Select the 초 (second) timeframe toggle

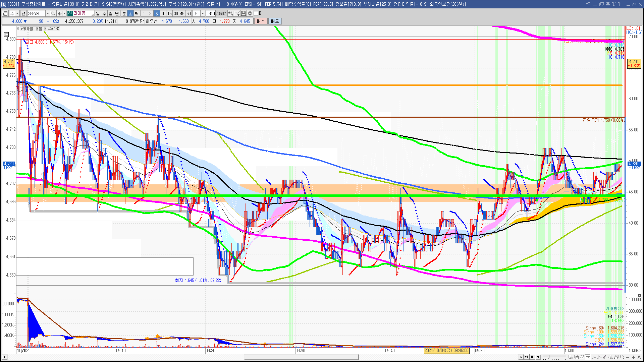tap(130, 13)
